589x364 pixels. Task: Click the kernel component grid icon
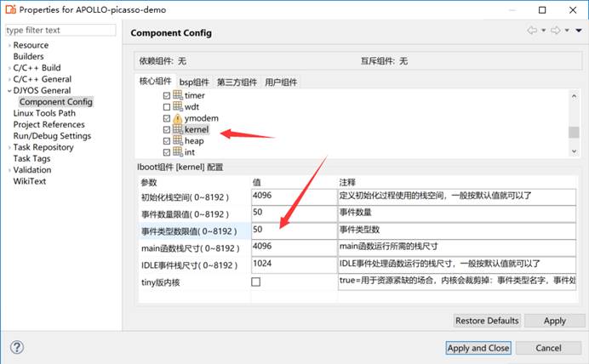(178, 129)
